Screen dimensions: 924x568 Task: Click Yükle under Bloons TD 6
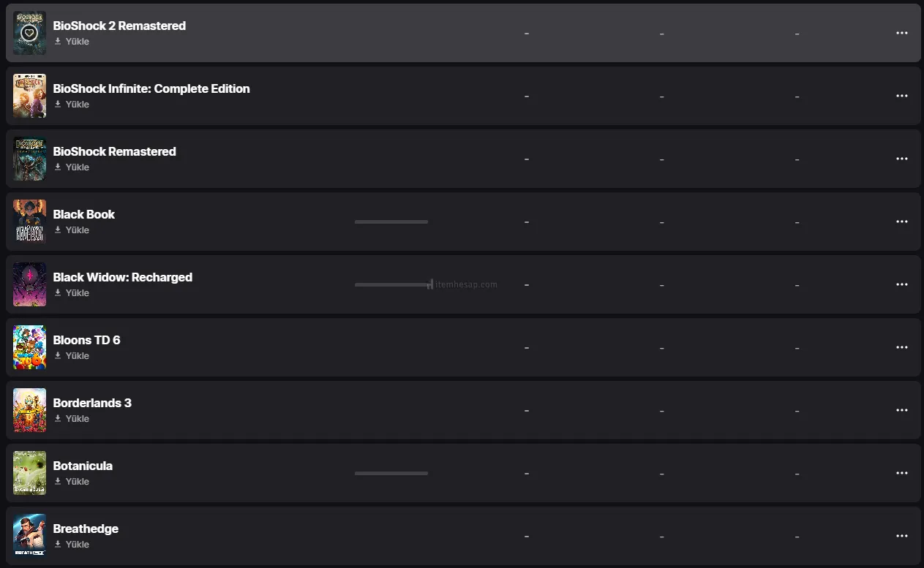tap(72, 356)
